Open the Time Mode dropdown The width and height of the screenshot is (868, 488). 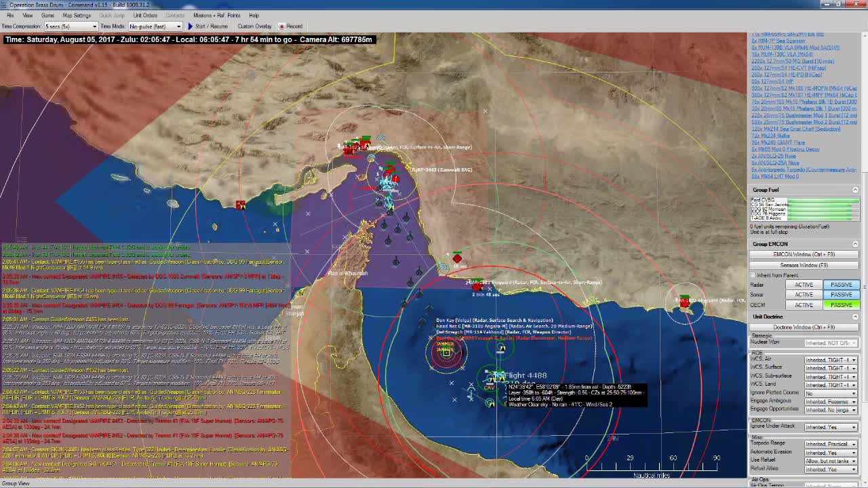coord(155,26)
